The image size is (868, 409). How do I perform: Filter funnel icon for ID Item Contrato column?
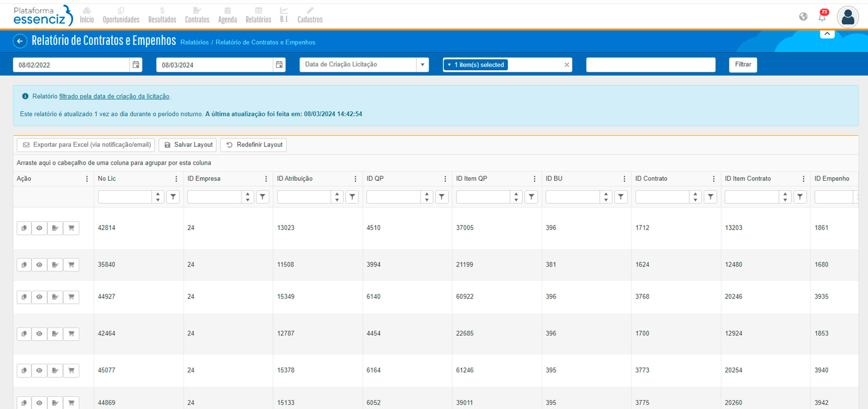[x=800, y=197]
